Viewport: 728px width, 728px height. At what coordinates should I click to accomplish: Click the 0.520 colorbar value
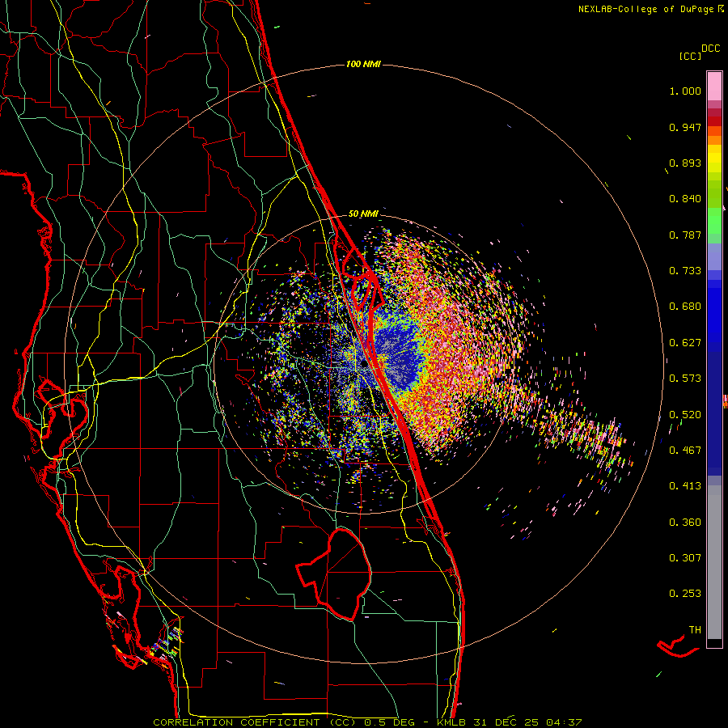(x=685, y=414)
